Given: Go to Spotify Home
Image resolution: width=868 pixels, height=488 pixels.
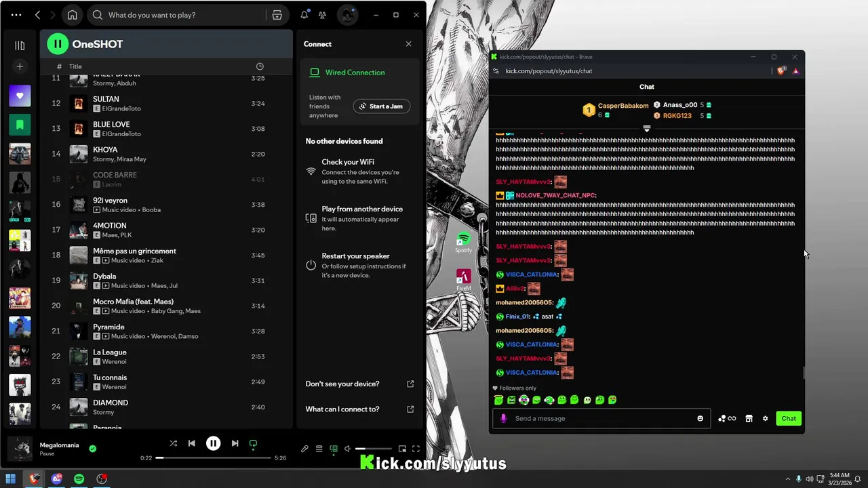Looking at the screenshot, I should tap(73, 15).
